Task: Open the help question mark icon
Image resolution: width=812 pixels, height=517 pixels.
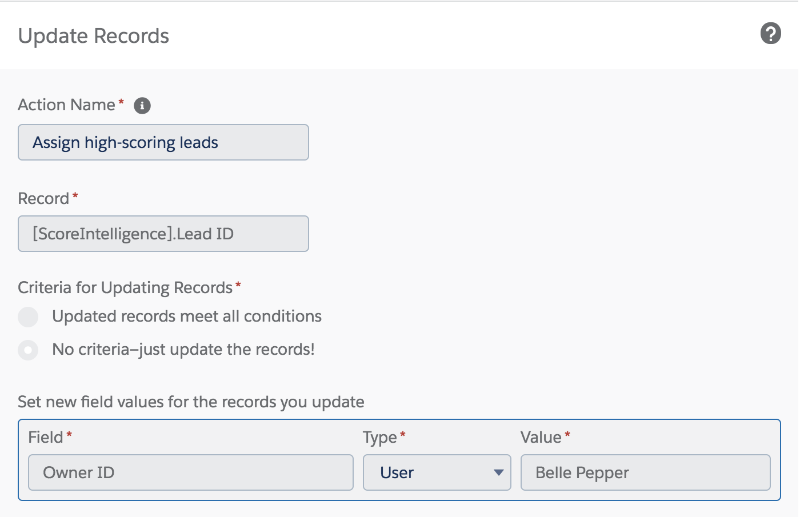Action: (770, 34)
